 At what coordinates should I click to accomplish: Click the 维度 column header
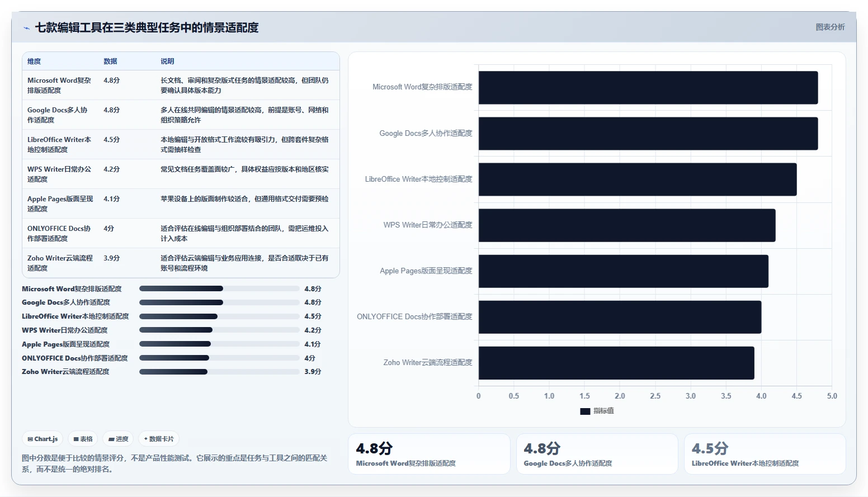click(34, 61)
